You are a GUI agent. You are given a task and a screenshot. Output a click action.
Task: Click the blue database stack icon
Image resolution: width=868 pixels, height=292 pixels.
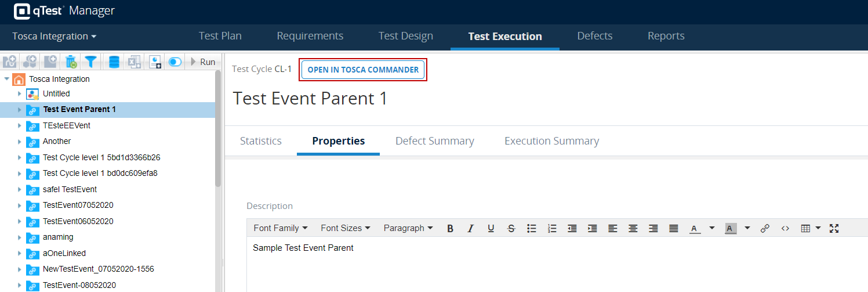114,62
